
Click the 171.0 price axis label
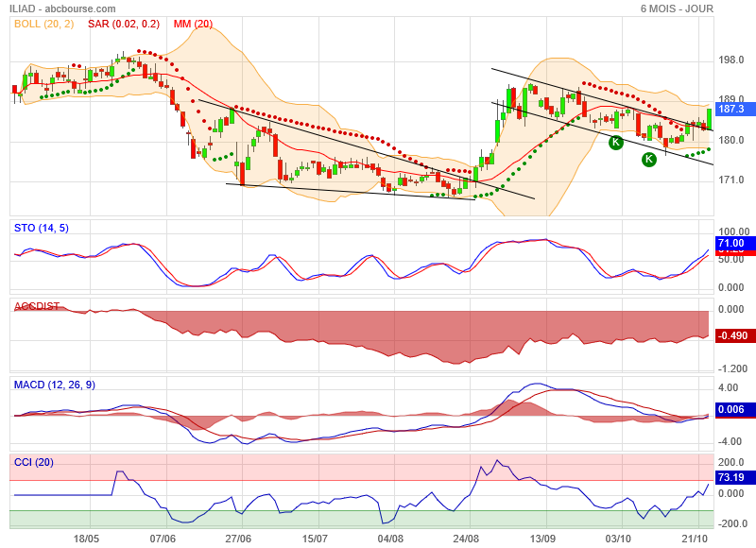[x=730, y=180]
